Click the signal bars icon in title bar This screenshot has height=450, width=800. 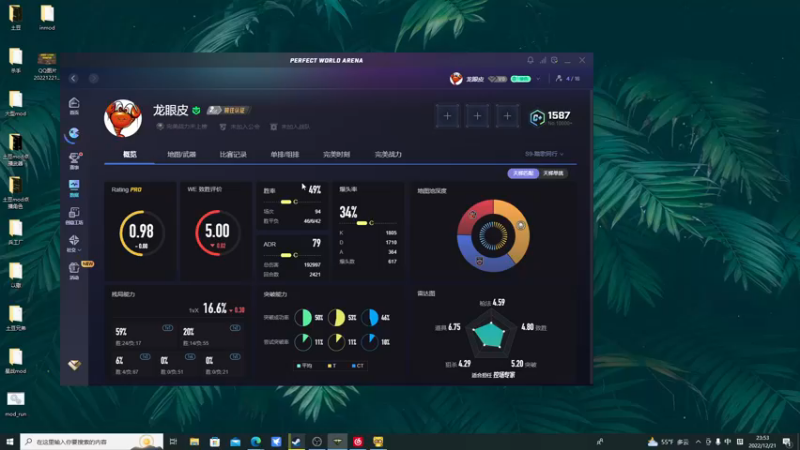[543, 60]
